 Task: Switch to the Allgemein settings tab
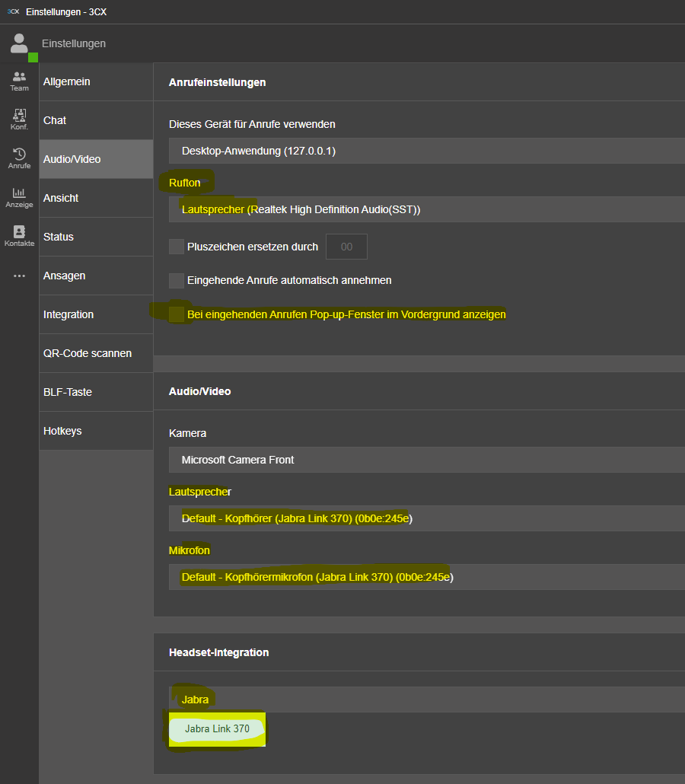pos(96,81)
